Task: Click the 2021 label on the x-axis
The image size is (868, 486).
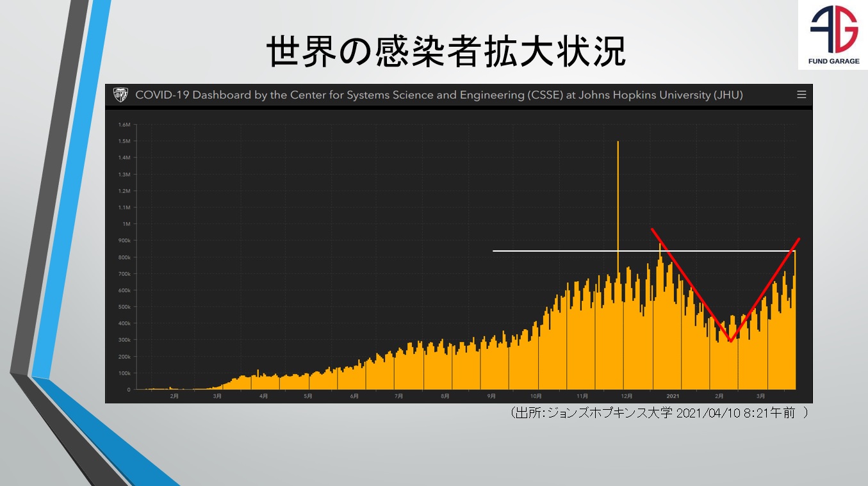Action: (673, 396)
